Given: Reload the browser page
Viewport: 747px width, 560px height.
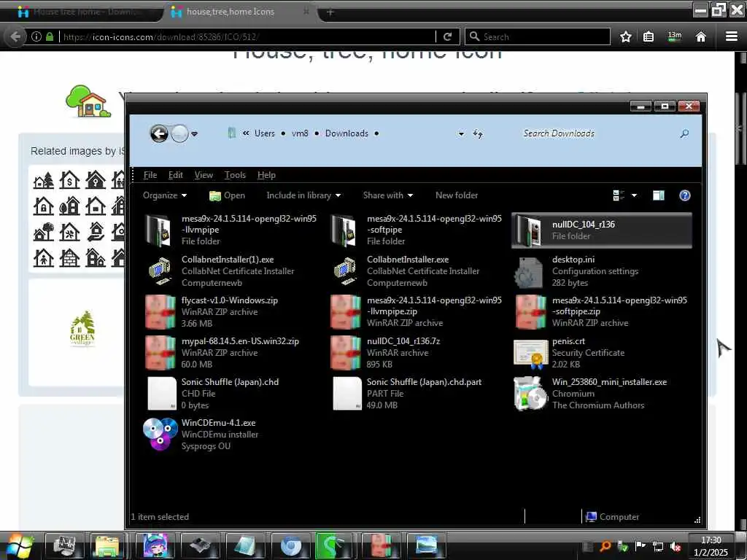Looking at the screenshot, I should [x=447, y=36].
